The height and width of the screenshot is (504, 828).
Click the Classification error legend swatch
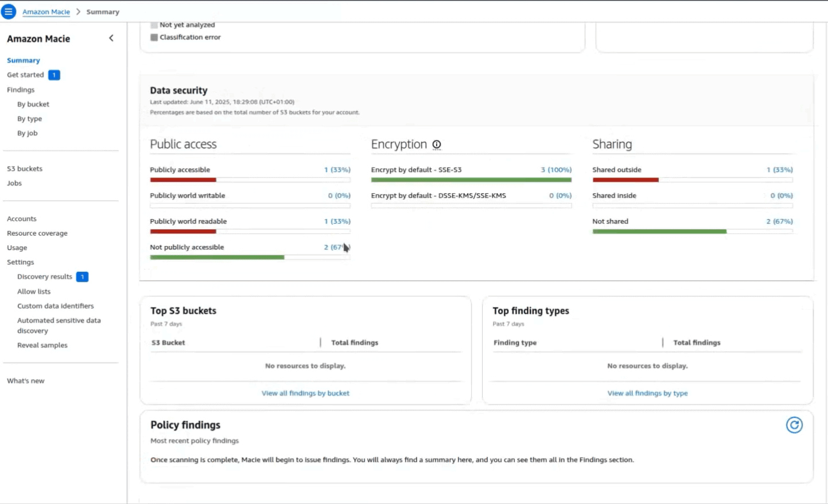154,37
